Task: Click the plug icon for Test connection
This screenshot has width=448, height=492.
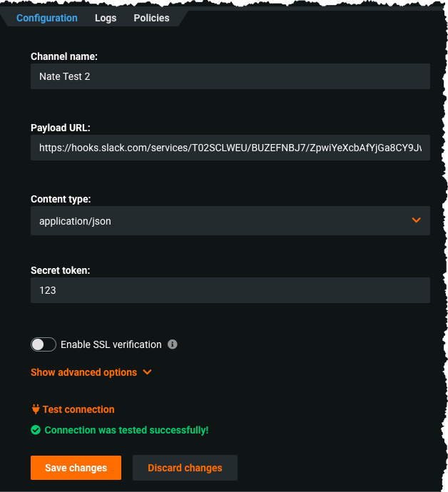Action: [x=36, y=409]
